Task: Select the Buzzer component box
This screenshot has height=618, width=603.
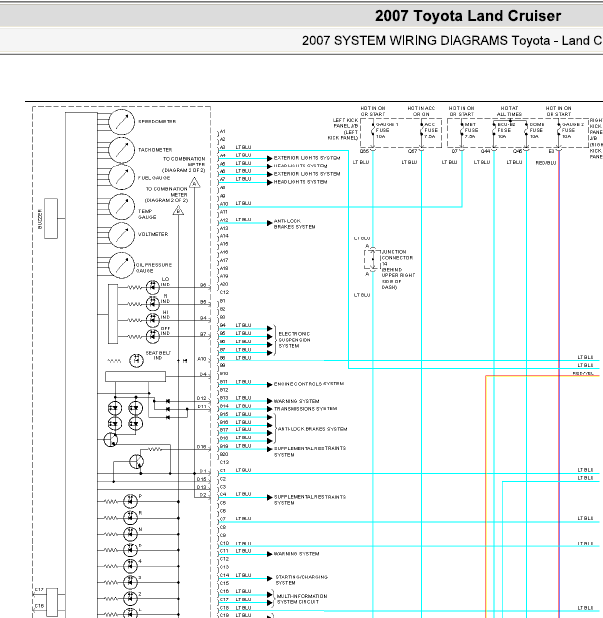Action: pyautogui.click(x=51, y=218)
